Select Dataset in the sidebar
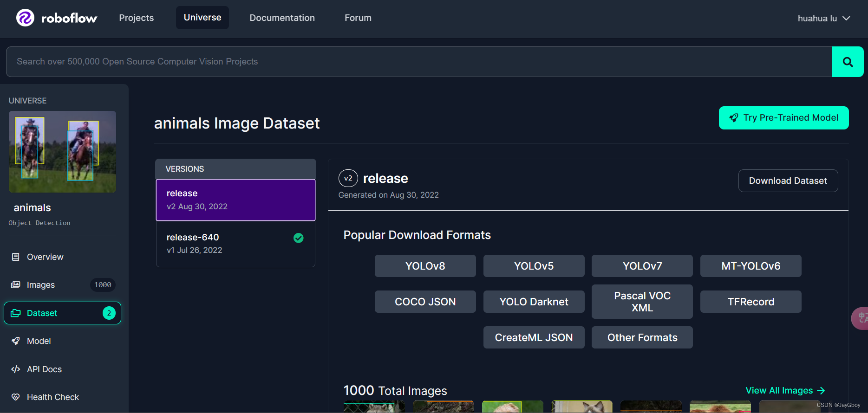Screen dimensions: 868x413 pos(62,313)
